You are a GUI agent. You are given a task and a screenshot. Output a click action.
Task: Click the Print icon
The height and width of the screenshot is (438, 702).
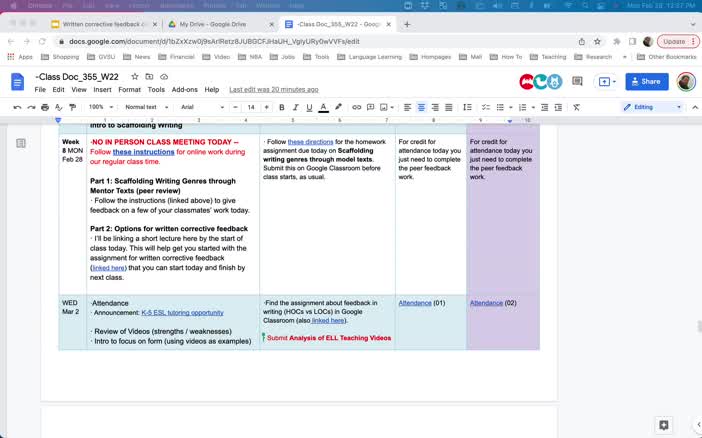(45, 107)
